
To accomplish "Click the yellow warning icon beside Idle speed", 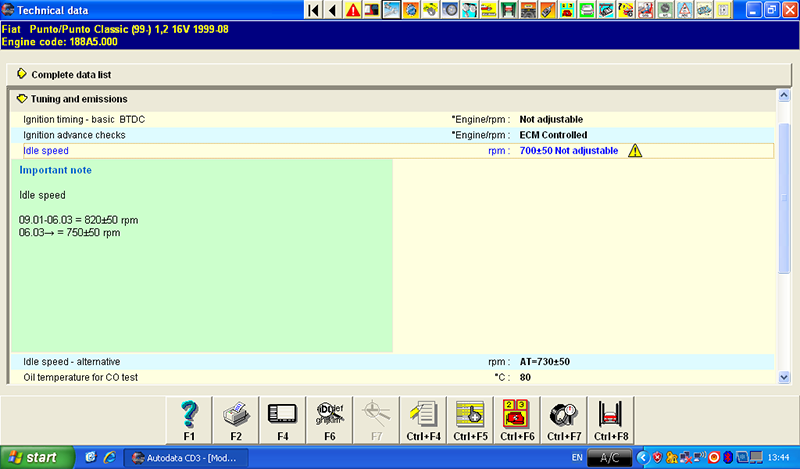I will [634, 151].
